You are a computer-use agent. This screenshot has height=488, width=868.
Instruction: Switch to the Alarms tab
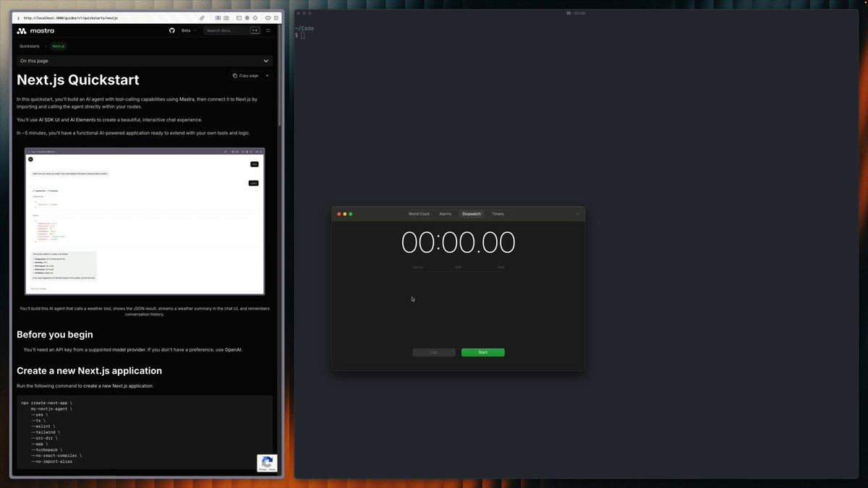tap(445, 214)
